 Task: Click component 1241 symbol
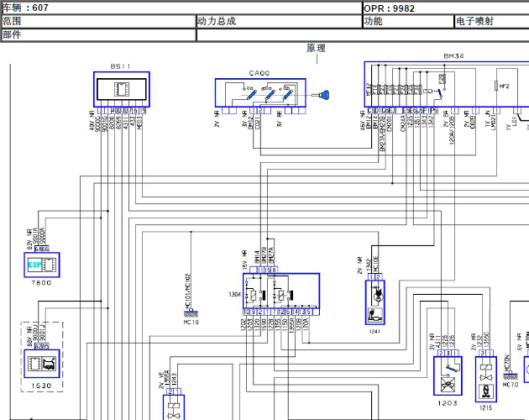[x=374, y=302]
